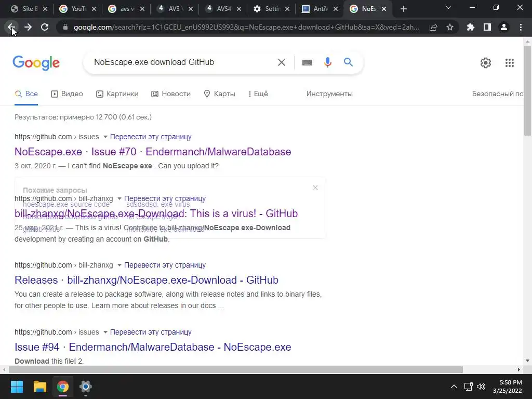This screenshot has width=532, height=399.
Task: Share this page via the address bar icon
Action: (x=433, y=27)
